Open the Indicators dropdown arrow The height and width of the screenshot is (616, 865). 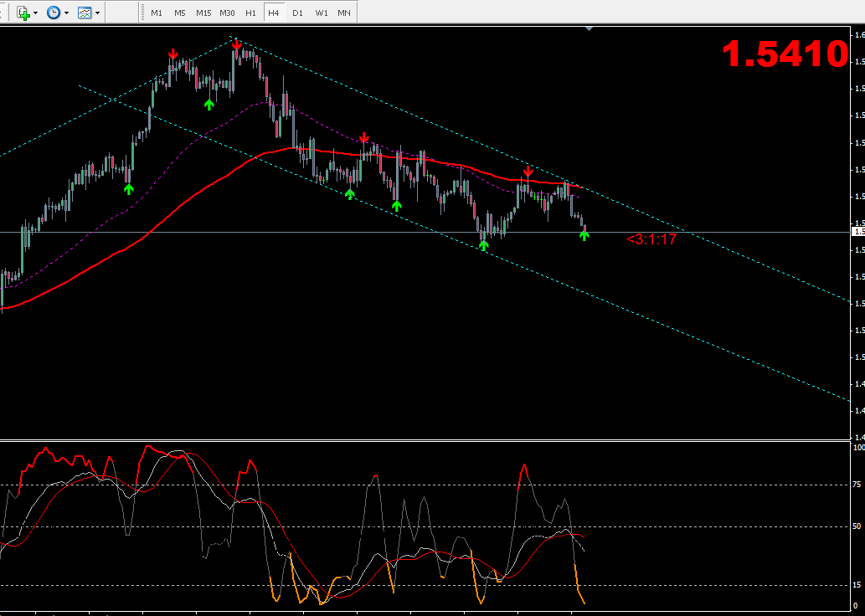(36, 13)
